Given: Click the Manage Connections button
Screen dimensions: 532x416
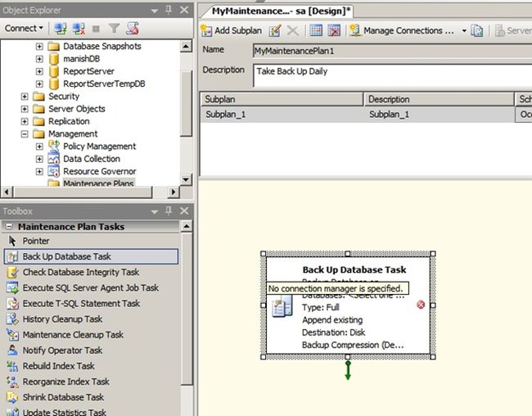Looking at the screenshot, I should tap(403, 30).
